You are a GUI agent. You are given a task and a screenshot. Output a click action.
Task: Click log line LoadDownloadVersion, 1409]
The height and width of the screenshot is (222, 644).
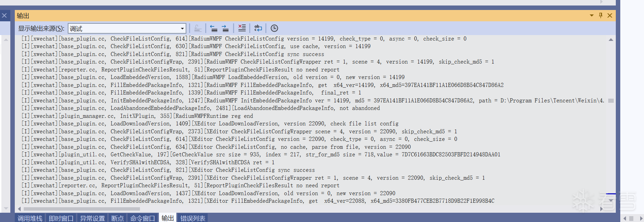[210, 124]
